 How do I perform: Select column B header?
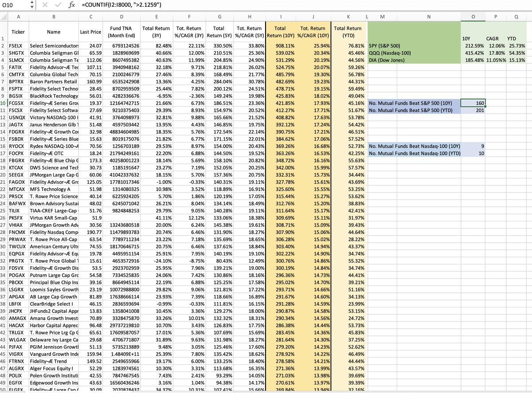[x=53, y=17]
